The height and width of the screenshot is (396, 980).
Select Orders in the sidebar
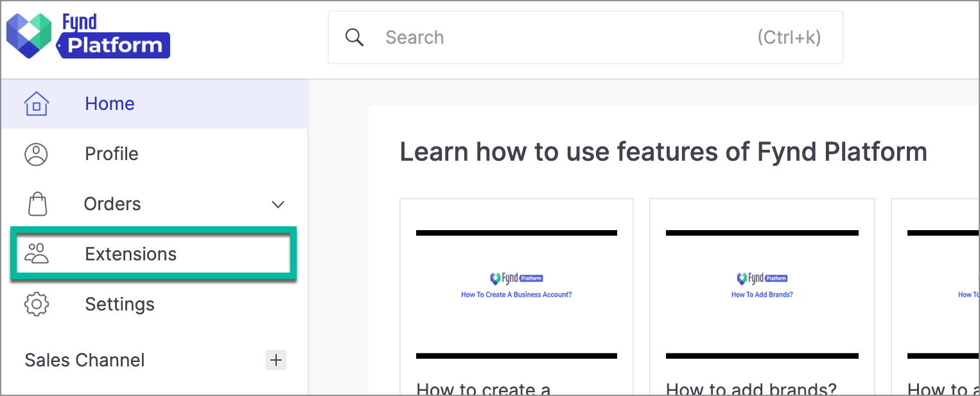coord(154,204)
